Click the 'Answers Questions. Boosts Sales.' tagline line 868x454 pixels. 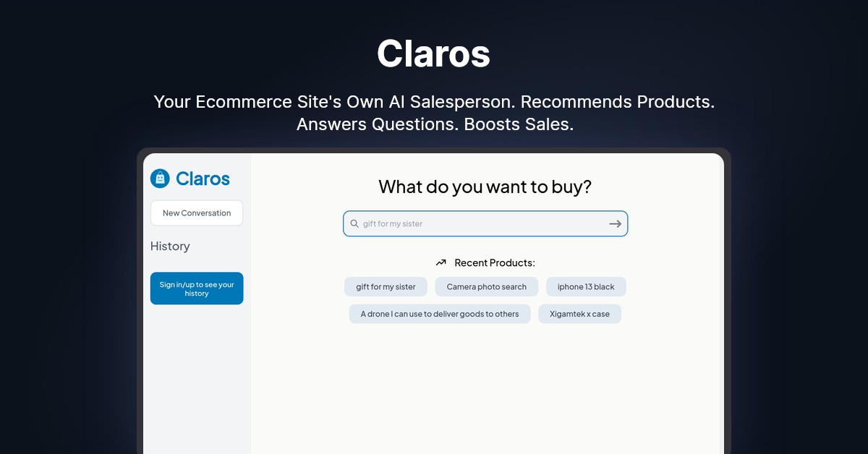[434, 124]
